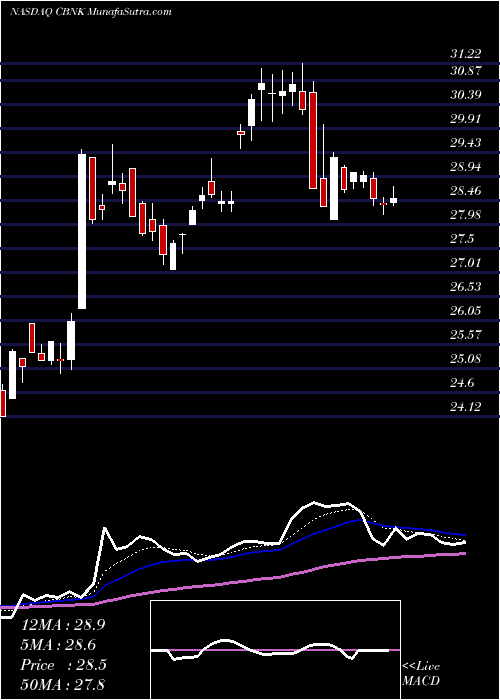This screenshot has width=500, height=700.
Task: Select the 28.94 price axis label
Action: click(x=466, y=167)
